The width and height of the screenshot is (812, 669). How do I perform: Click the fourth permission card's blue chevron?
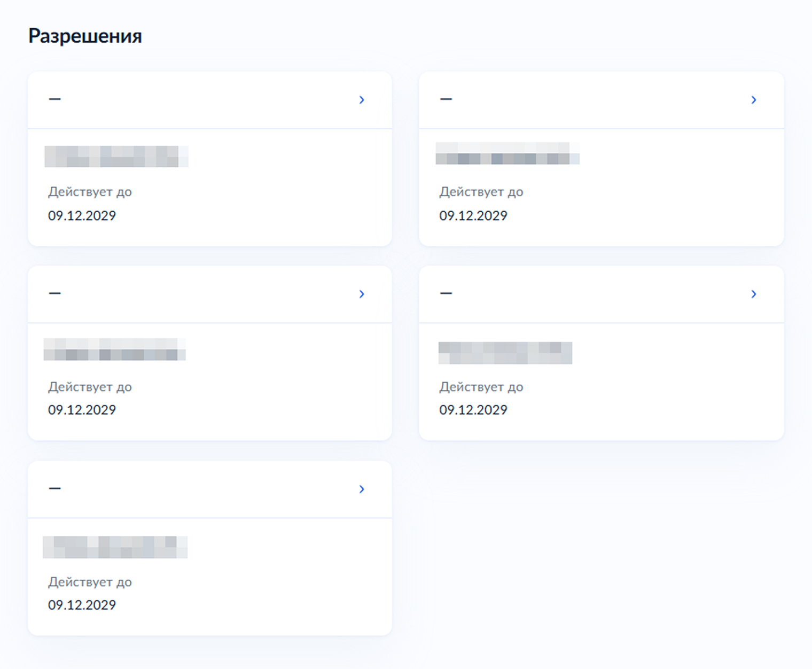(753, 294)
